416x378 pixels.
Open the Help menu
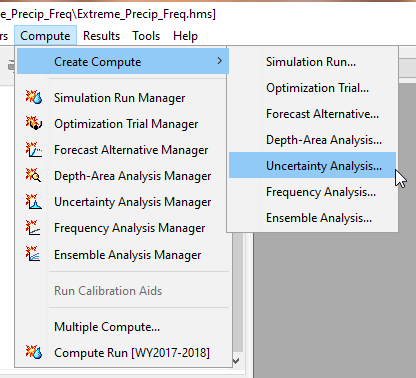185,36
